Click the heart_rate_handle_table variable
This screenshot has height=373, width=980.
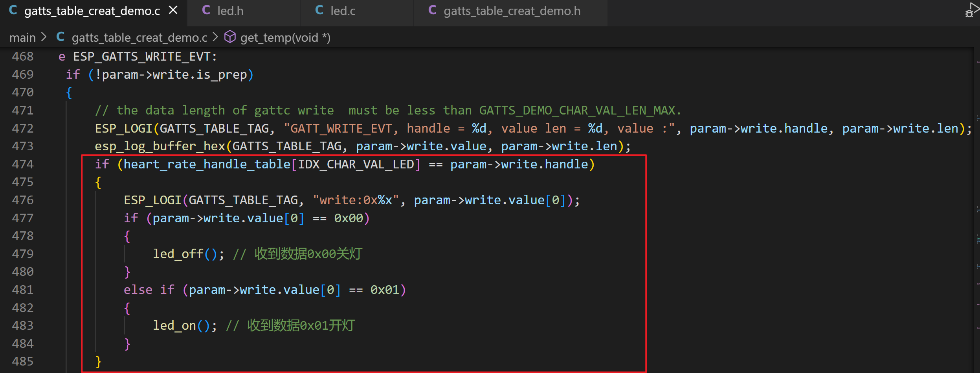[207, 164]
